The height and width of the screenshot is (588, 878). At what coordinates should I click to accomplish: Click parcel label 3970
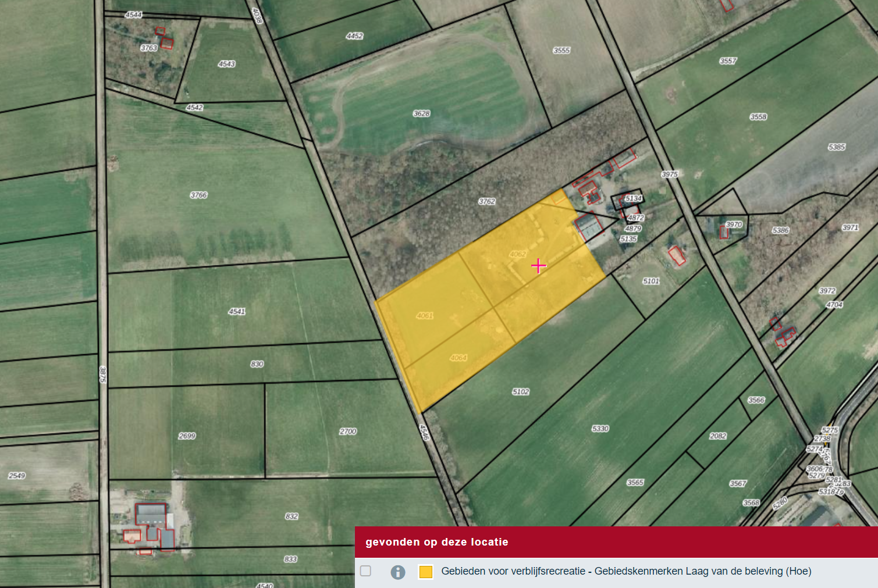pyautogui.click(x=734, y=224)
